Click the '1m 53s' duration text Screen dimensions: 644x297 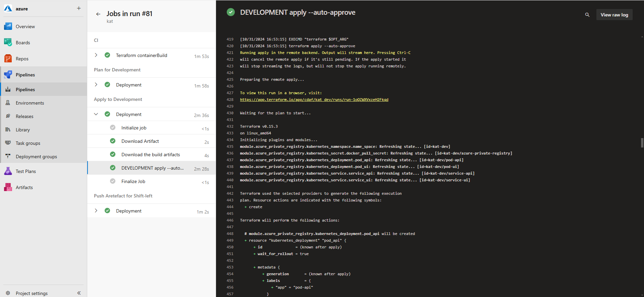pyautogui.click(x=201, y=56)
